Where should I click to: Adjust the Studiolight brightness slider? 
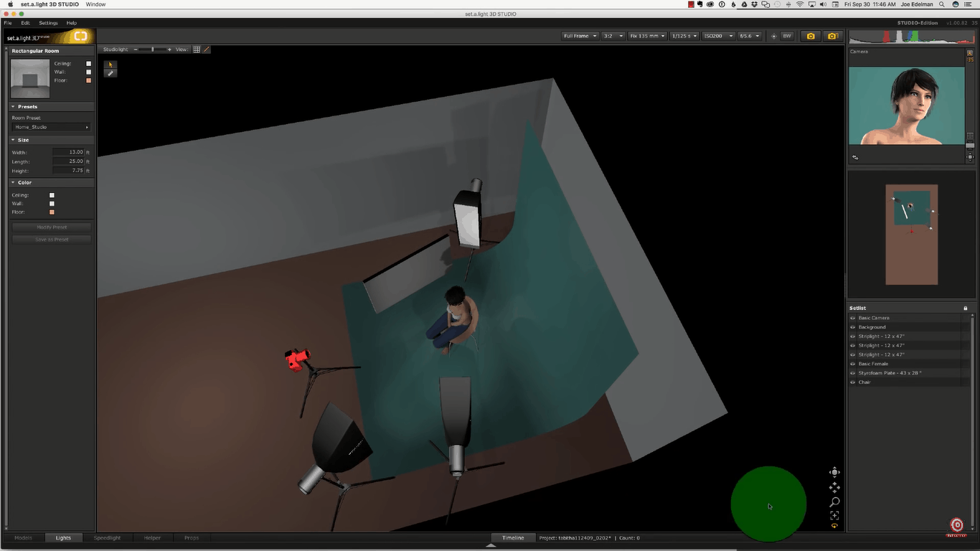click(x=152, y=50)
